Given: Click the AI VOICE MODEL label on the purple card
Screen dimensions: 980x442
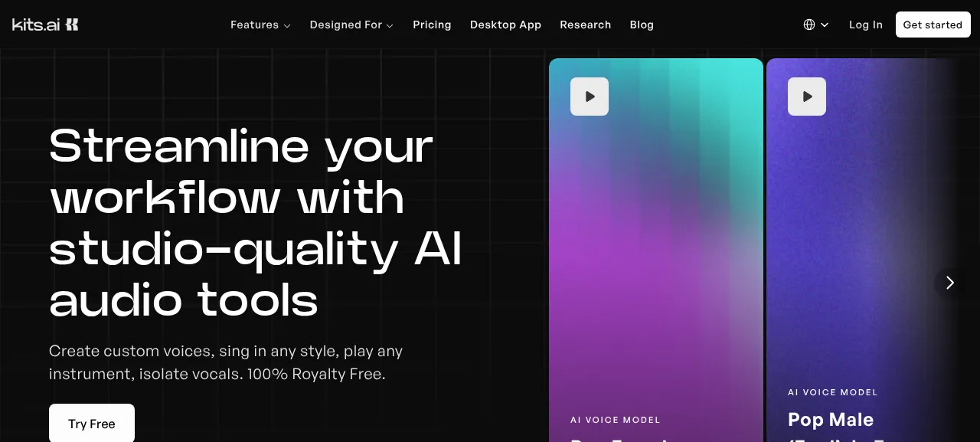Looking at the screenshot, I should click(833, 392).
